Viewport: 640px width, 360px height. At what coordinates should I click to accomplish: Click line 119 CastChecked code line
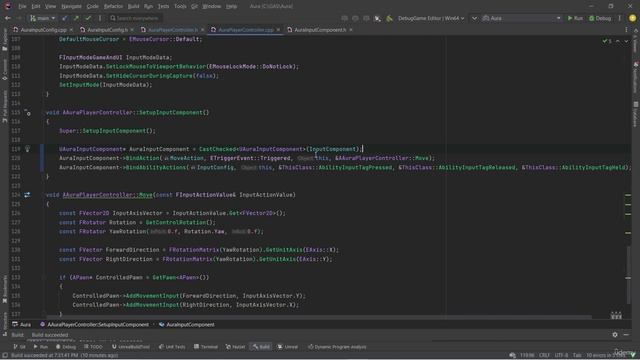(x=211, y=149)
